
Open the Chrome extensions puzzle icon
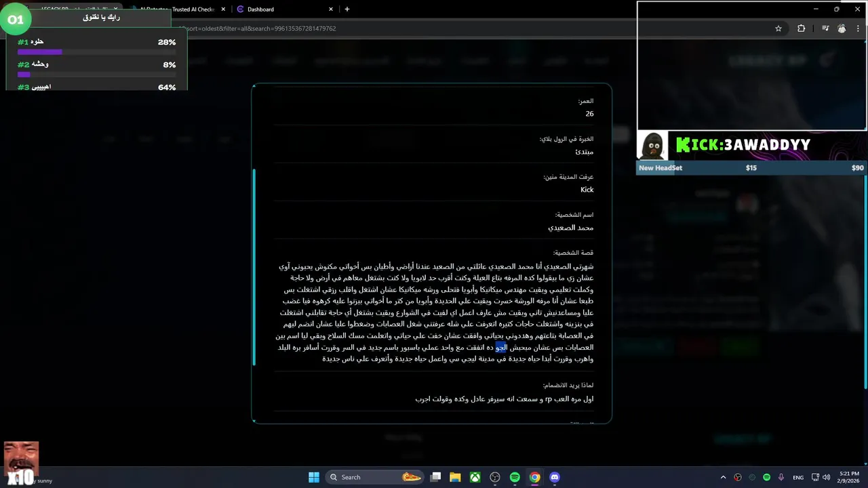coord(801,28)
